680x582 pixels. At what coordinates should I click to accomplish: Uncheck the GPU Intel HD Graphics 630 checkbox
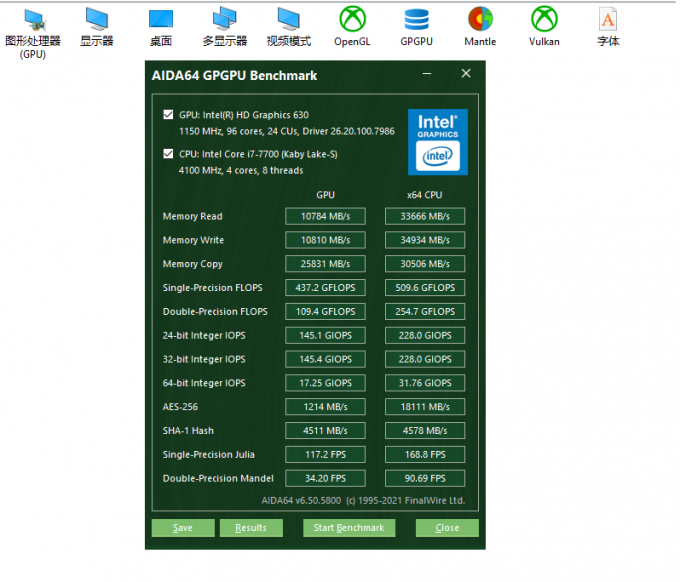coord(168,114)
